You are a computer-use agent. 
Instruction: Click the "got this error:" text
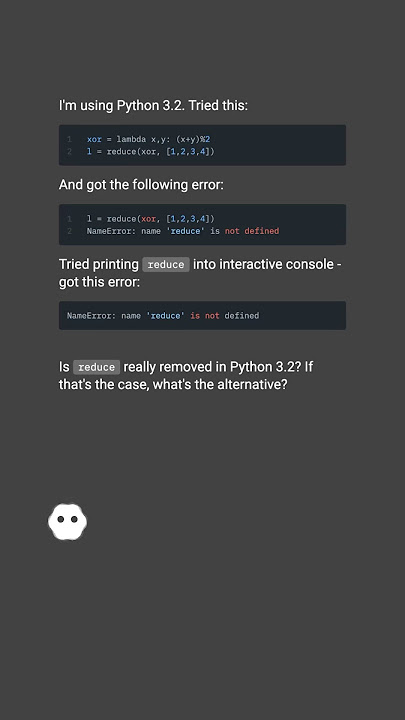point(99,282)
